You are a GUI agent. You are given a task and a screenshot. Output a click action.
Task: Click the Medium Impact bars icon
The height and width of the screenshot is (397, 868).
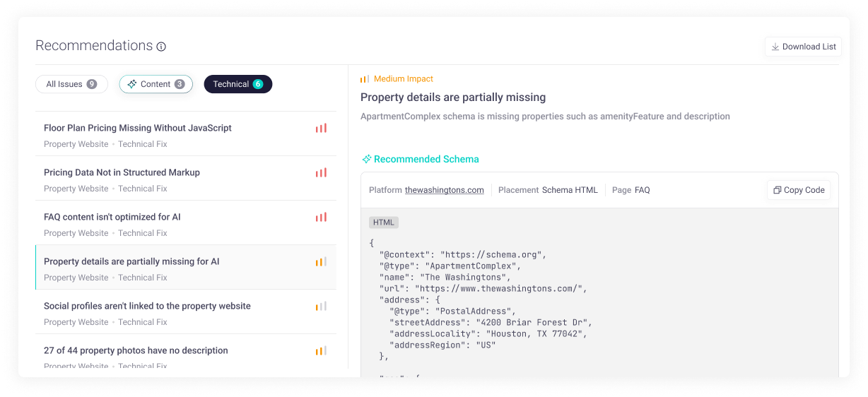tap(365, 79)
